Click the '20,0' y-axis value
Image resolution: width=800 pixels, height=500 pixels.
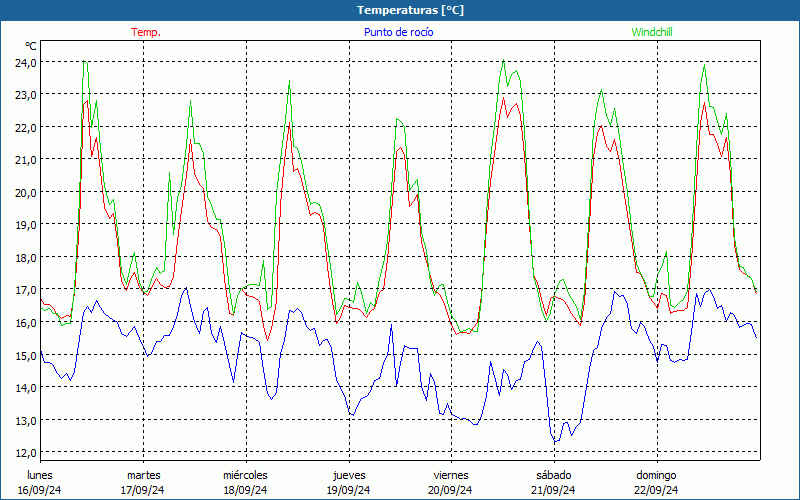pyautogui.click(x=26, y=193)
